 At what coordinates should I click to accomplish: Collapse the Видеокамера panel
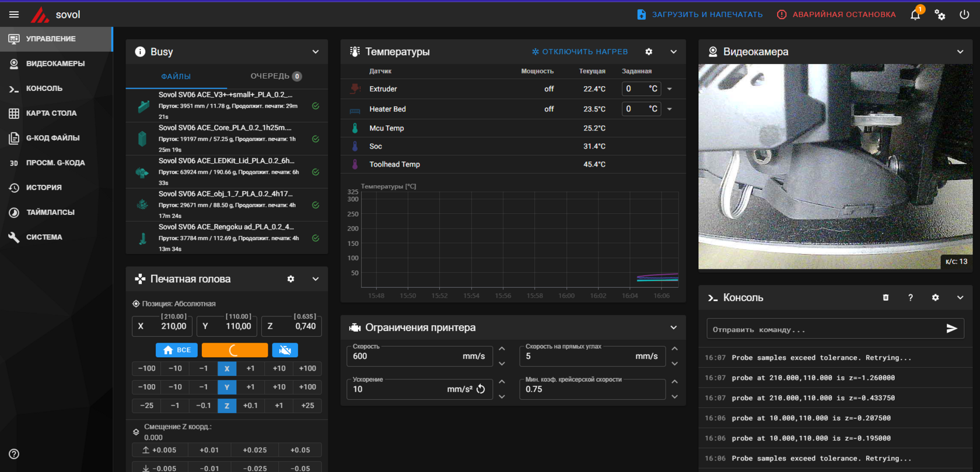click(960, 52)
